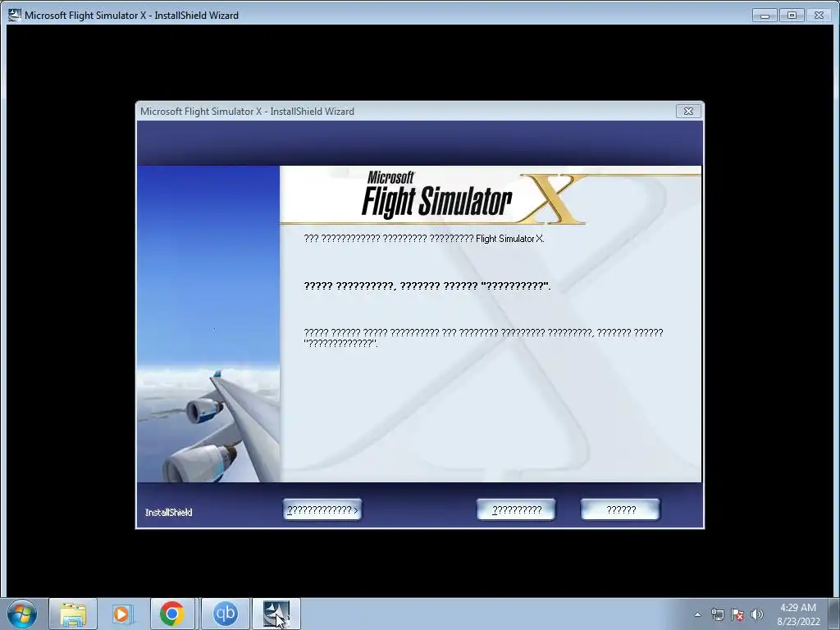Open the network status tray icon
The width and height of the screenshot is (840, 630).
click(717, 614)
